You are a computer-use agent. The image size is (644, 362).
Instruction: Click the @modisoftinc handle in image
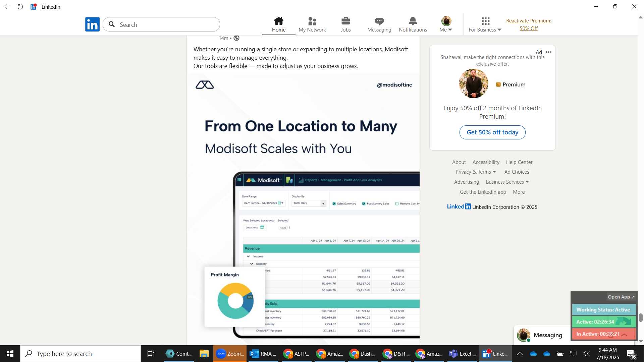[394, 85]
